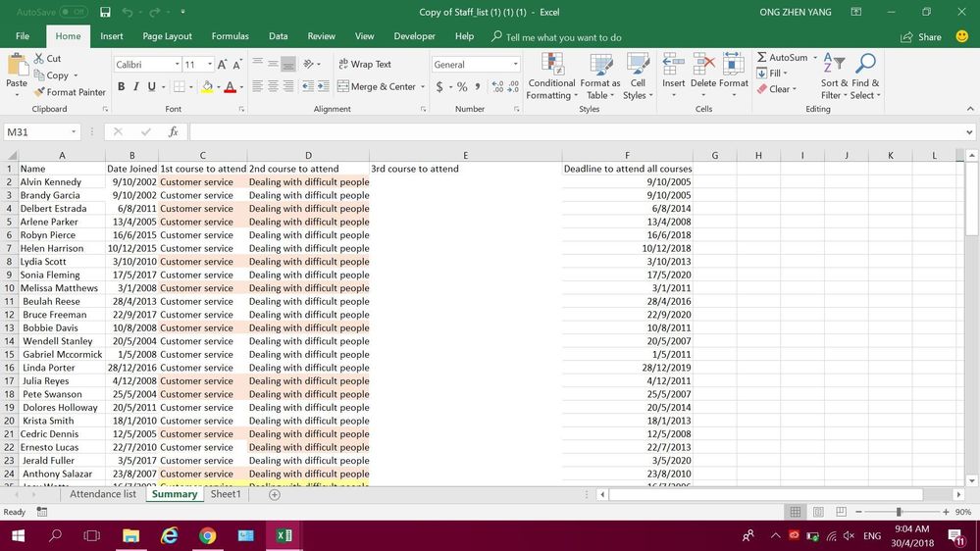980x551 pixels.
Task: Open Format as Table gallery
Action: [600, 76]
